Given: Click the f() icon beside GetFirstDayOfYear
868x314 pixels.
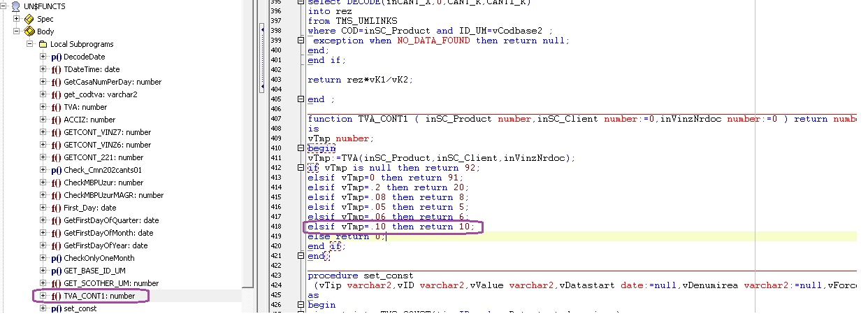Looking at the screenshot, I should 57,245.
